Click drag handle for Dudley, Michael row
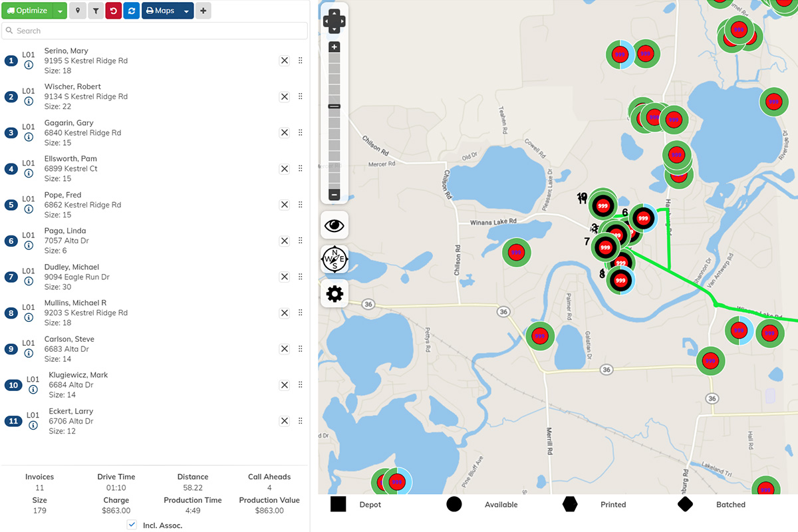The image size is (798, 532). (x=301, y=277)
